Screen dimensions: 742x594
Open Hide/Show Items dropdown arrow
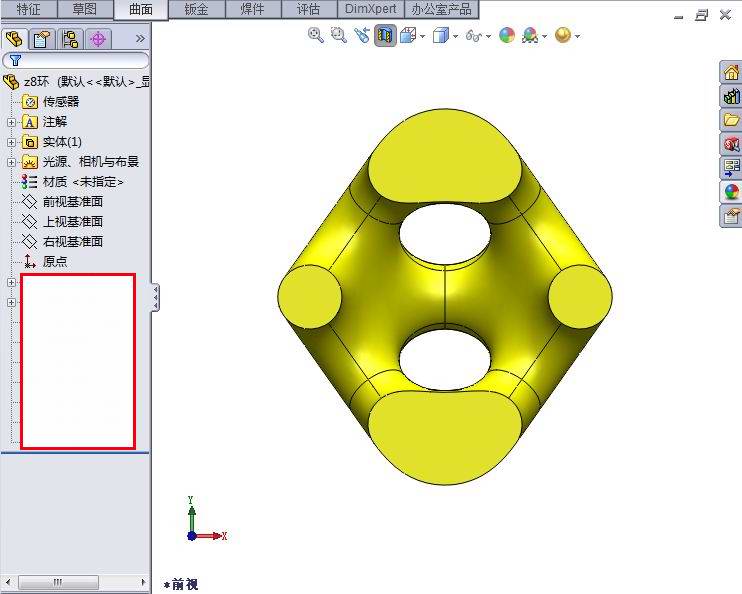click(x=488, y=36)
